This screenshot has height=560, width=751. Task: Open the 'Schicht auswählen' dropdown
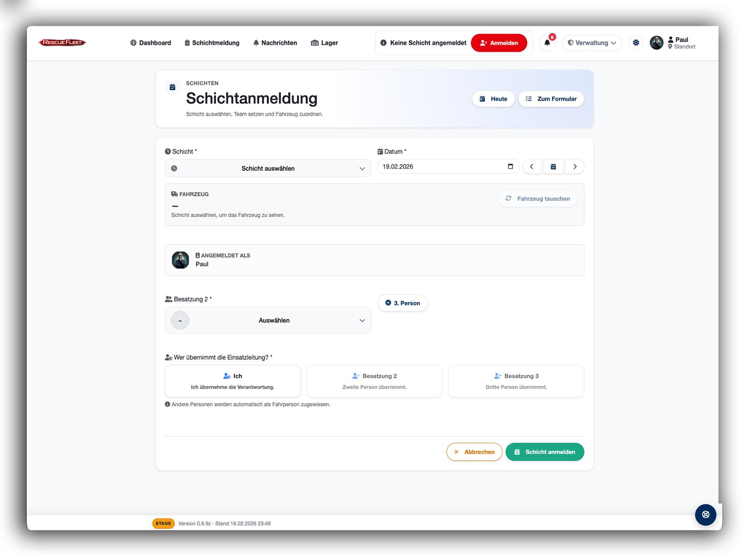pos(268,168)
